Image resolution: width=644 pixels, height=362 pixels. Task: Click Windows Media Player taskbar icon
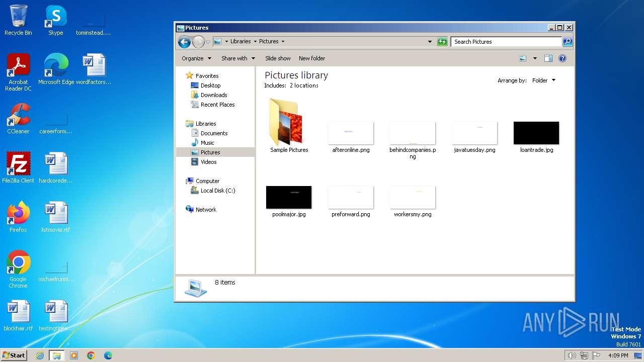[x=74, y=355]
